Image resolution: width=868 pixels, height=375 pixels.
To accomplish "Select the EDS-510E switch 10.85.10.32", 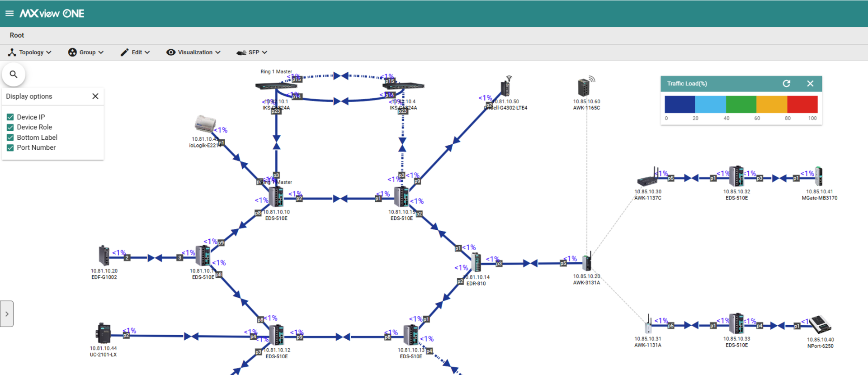I will coord(736,176).
